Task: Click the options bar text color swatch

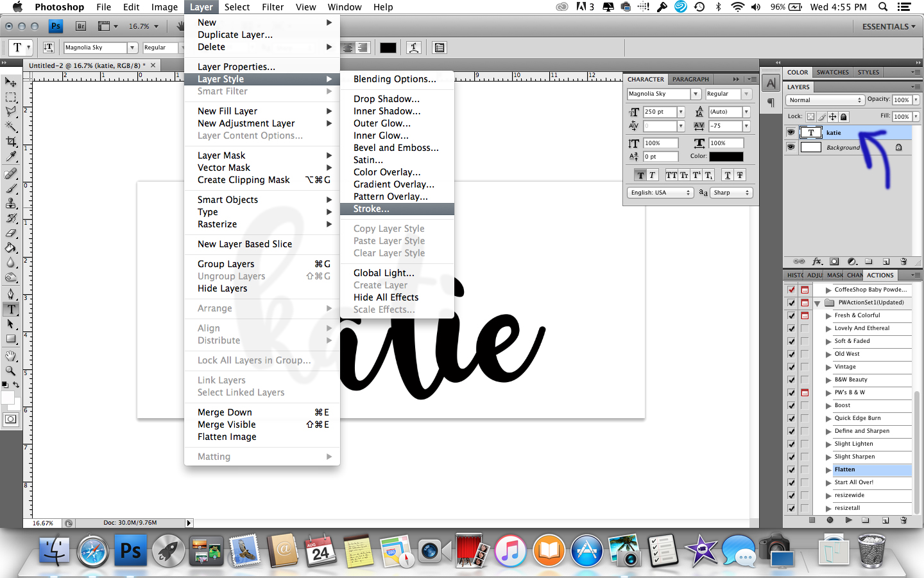Action: coord(388,48)
